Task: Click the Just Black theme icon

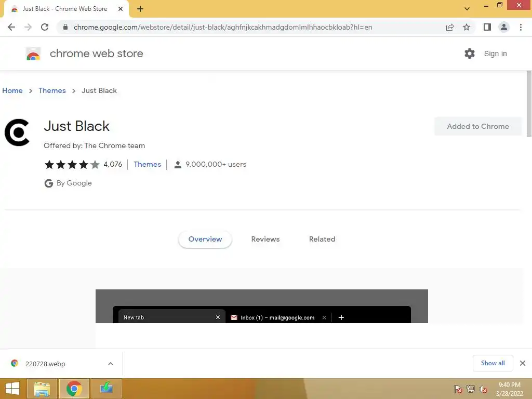Action: click(17, 132)
